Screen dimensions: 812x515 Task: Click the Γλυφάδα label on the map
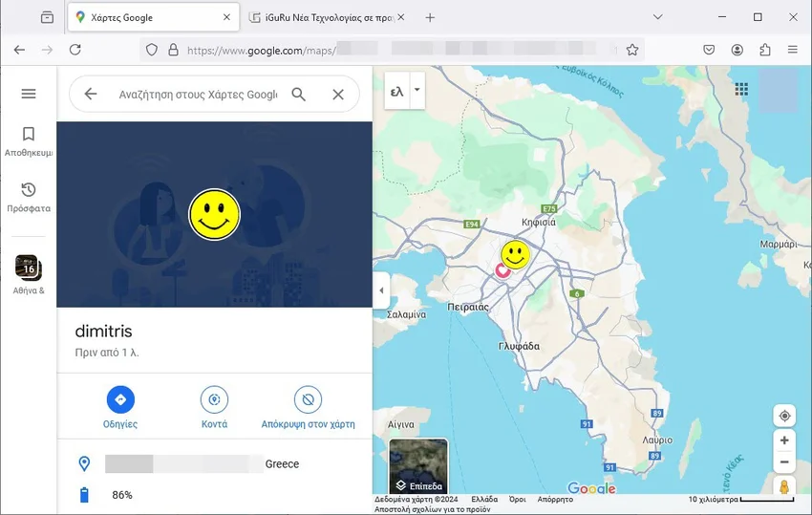click(x=519, y=346)
